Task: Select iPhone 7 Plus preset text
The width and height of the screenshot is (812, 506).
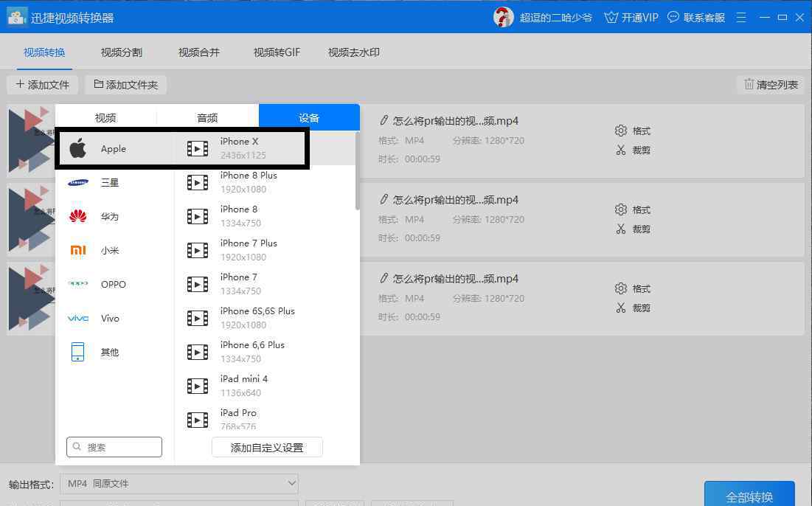Action: pyautogui.click(x=249, y=243)
